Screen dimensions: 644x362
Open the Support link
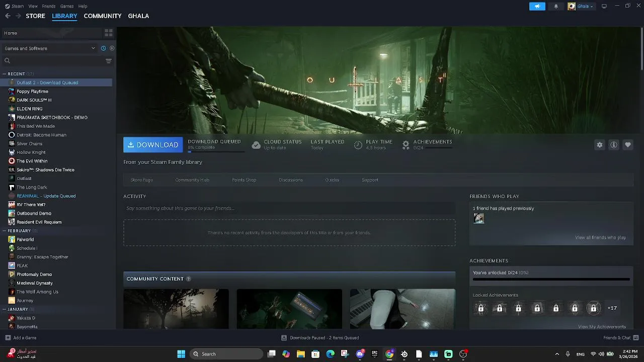click(x=370, y=180)
